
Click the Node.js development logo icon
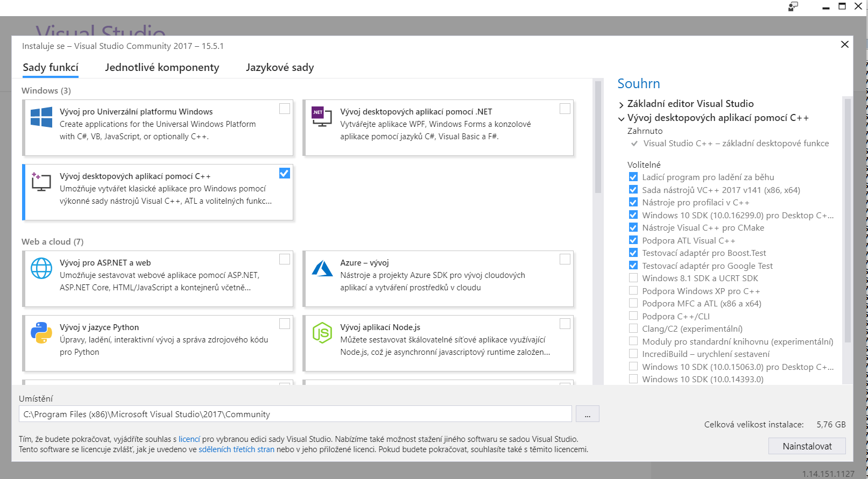coord(322,333)
